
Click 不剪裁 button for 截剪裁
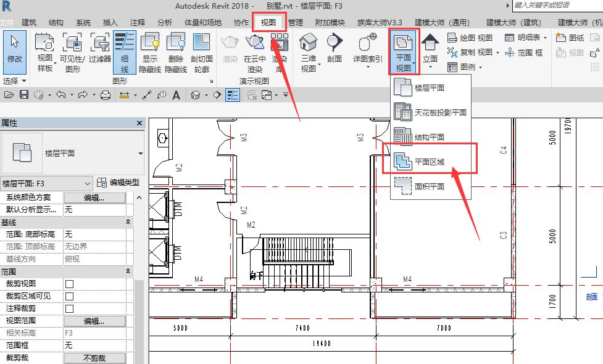pyautogui.click(x=94, y=358)
